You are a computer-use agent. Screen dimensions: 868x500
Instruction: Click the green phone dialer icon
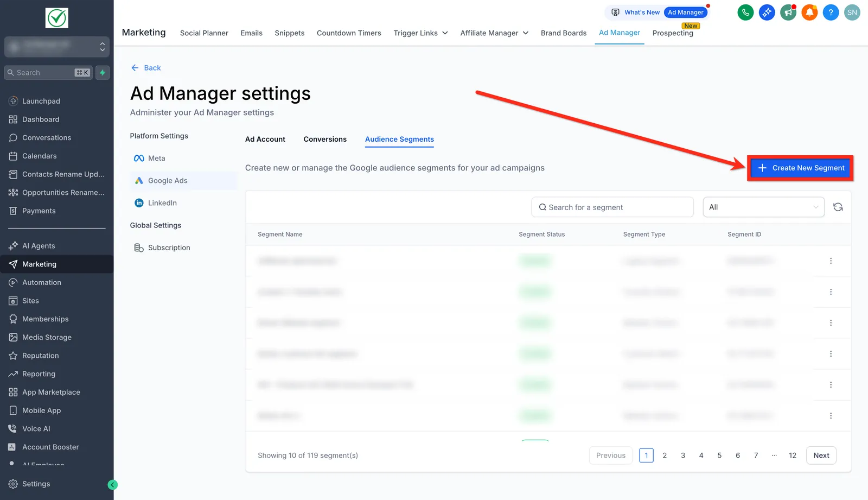pos(745,12)
